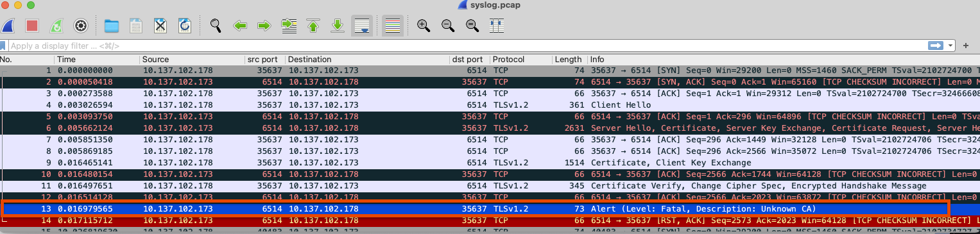Sort by the Length column header
This screenshot has width=980, height=234.
tap(570, 60)
